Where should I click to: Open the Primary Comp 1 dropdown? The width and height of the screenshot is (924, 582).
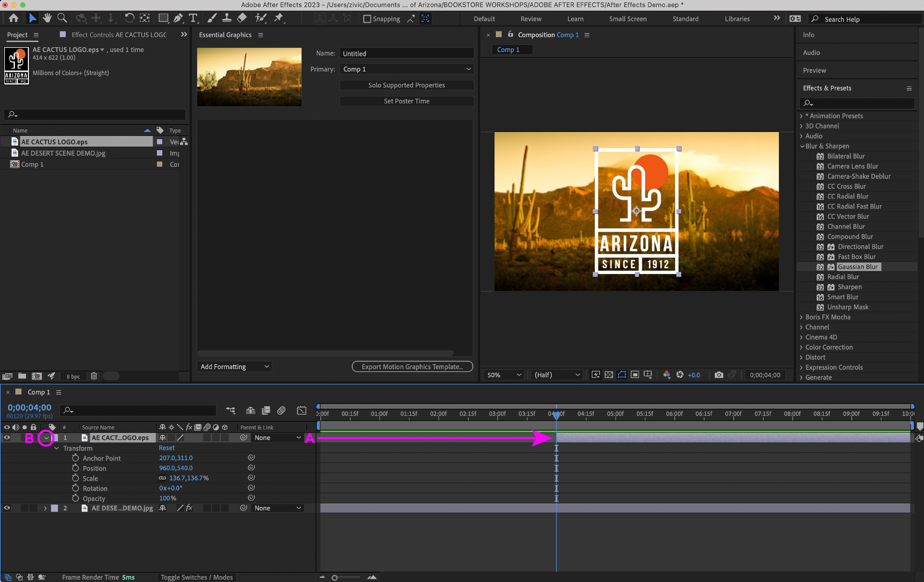[x=406, y=69]
